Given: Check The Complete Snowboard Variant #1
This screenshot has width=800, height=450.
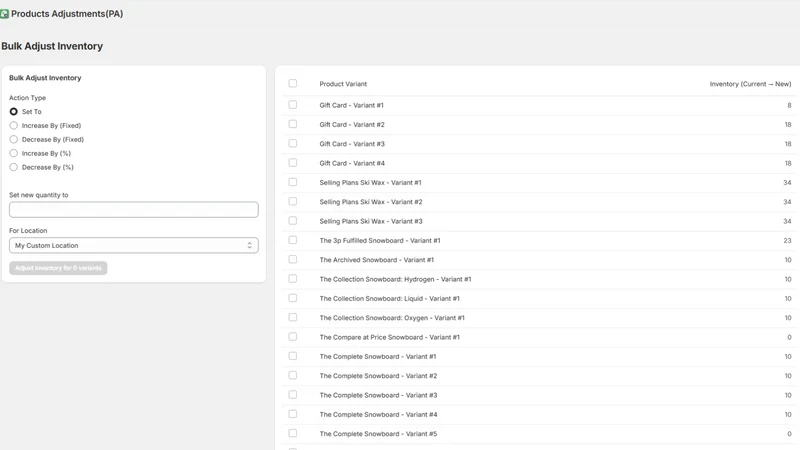Looking at the screenshot, I should 292,356.
